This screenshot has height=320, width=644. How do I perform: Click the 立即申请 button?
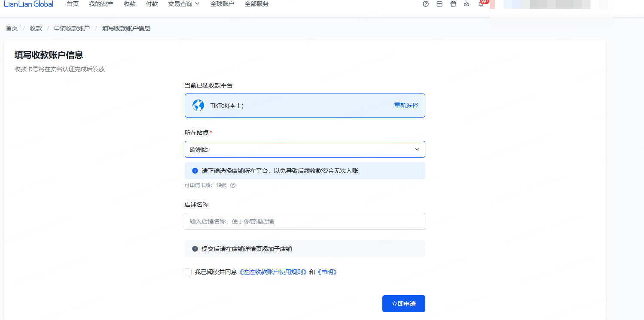point(404,304)
